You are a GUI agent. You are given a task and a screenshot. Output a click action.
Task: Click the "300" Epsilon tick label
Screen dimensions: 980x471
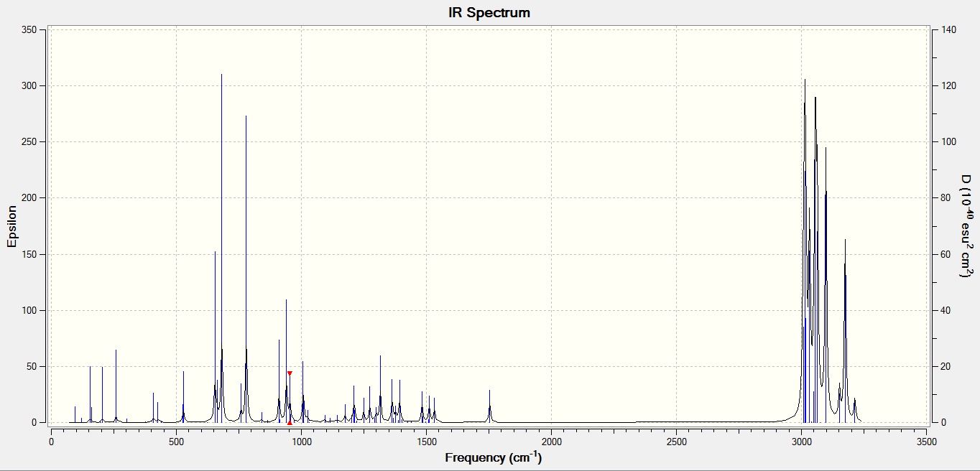click(x=29, y=85)
